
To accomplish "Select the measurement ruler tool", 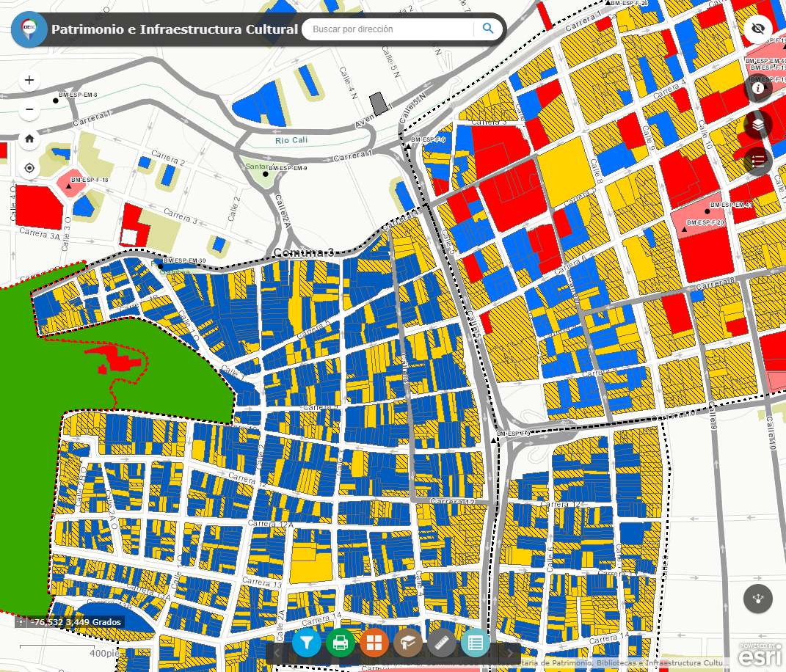I will click(443, 643).
